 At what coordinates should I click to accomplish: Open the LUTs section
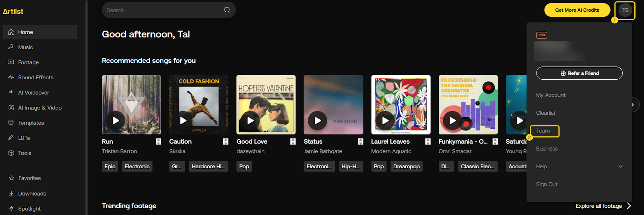click(24, 138)
